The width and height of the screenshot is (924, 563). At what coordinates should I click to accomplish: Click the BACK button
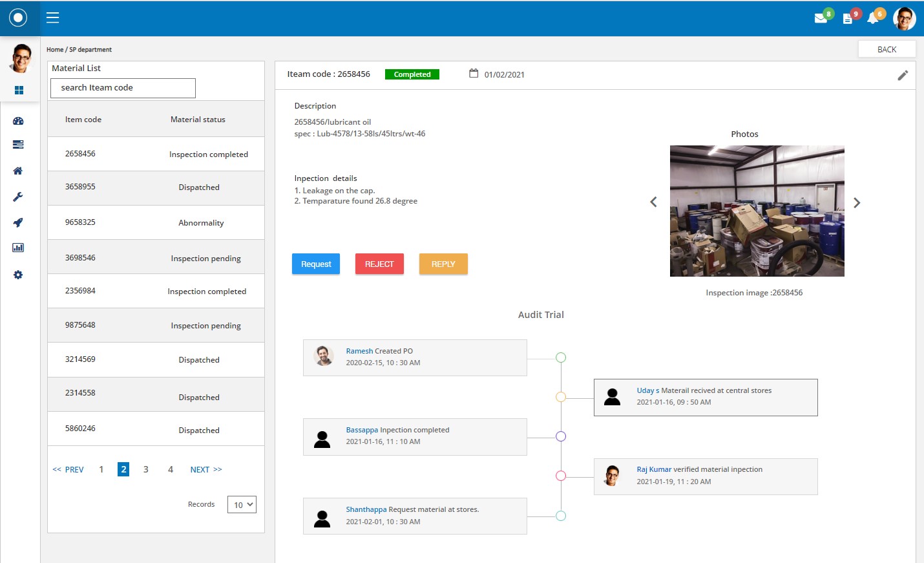click(887, 49)
